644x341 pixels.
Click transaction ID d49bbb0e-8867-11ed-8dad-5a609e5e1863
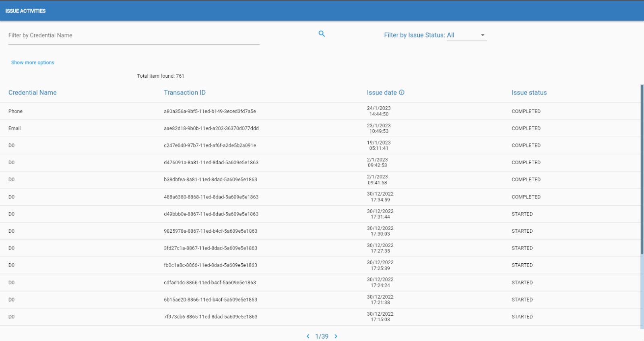(x=211, y=214)
